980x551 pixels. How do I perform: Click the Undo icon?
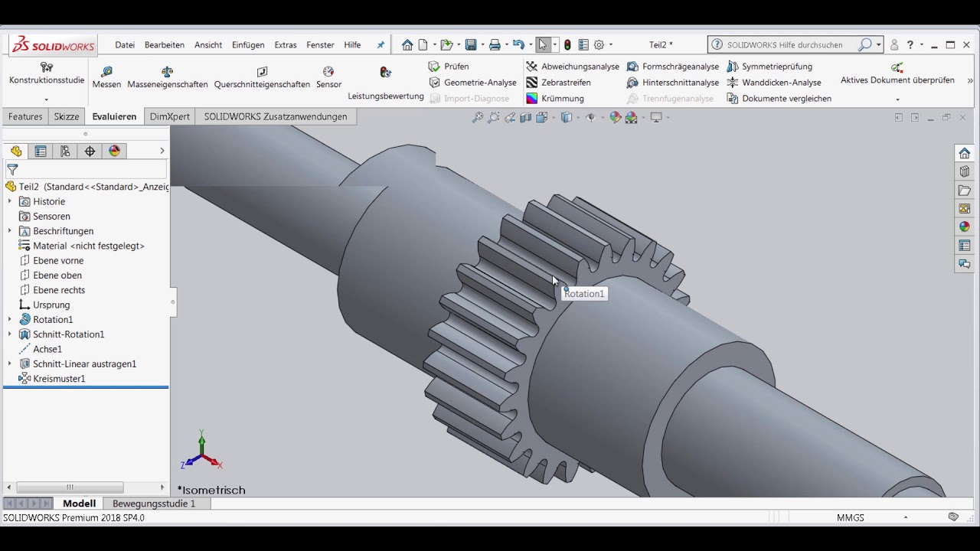click(x=518, y=45)
